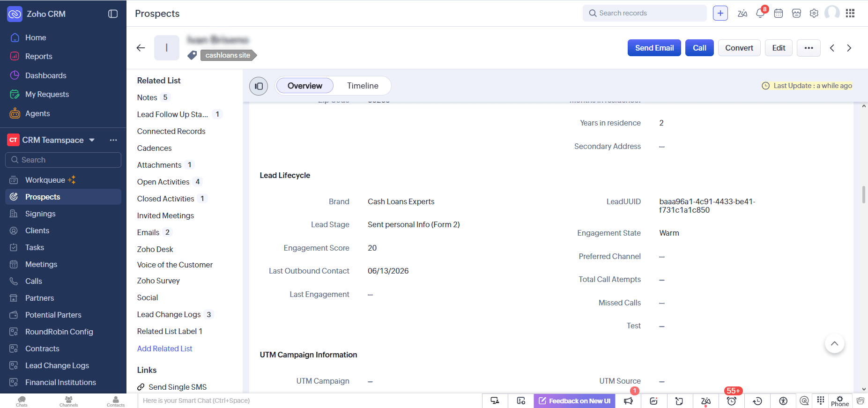Click the Call button
This screenshot has width=868, height=408.
(699, 48)
